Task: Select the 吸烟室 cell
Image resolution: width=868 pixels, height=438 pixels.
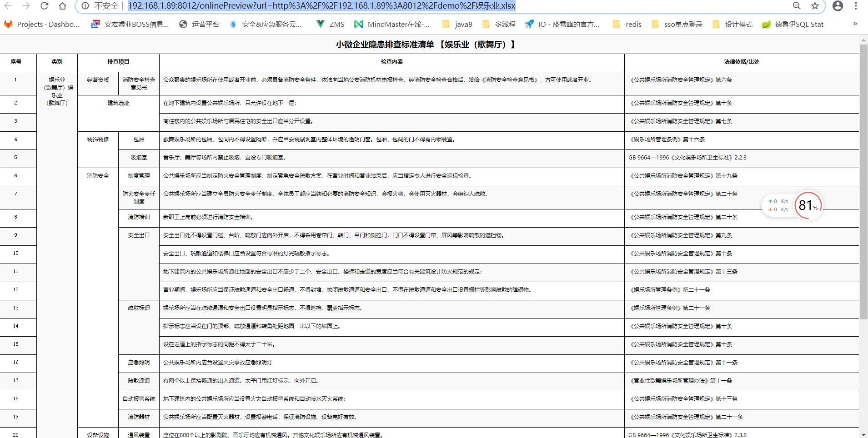Action: pyautogui.click(x=139, y=158)
